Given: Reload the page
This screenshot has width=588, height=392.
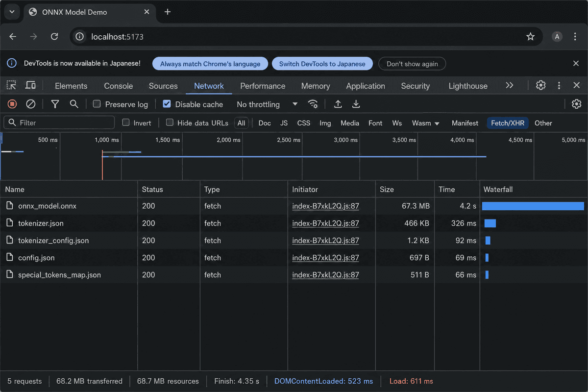Looking at the screenshot, I should pos(54,37).
